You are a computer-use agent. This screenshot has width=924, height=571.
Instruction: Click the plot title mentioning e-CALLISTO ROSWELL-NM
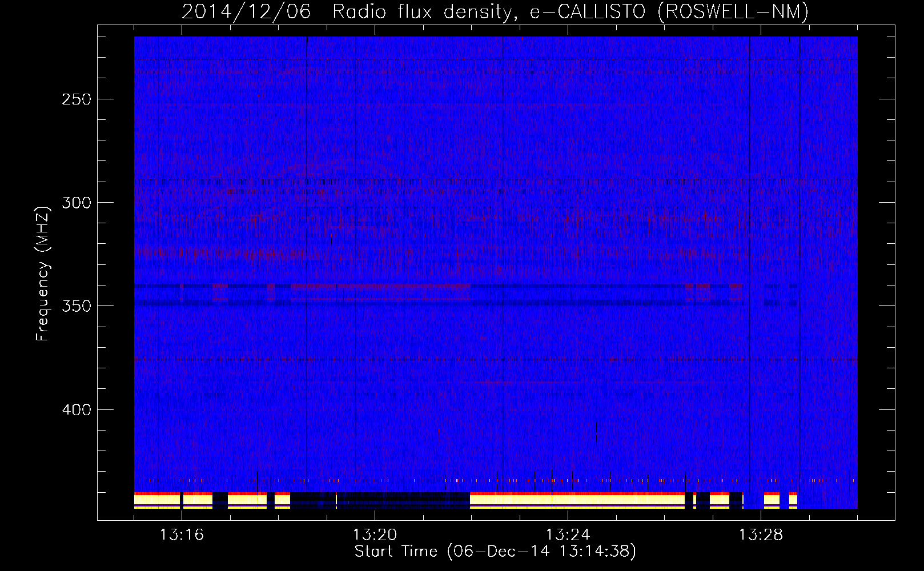coord(495,11)
